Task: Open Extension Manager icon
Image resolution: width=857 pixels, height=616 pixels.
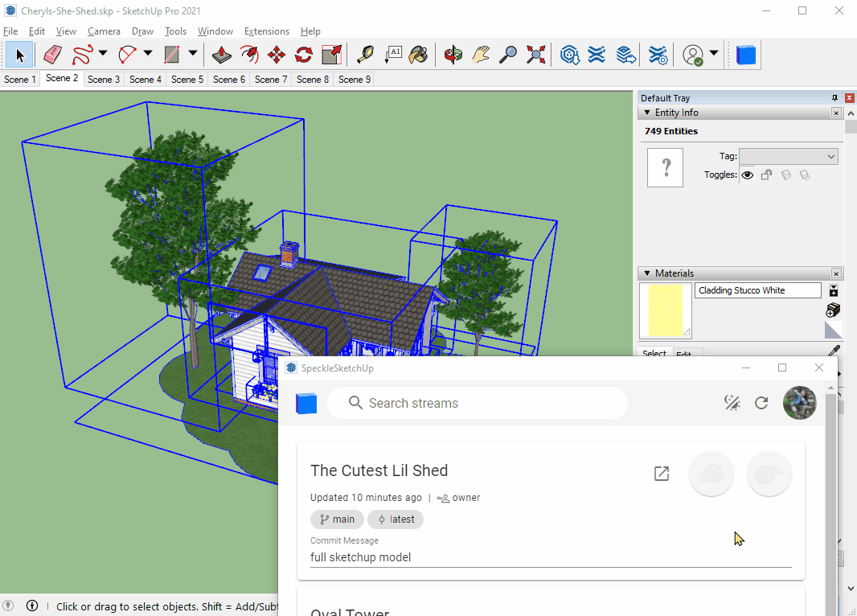Action: [658, 55]
